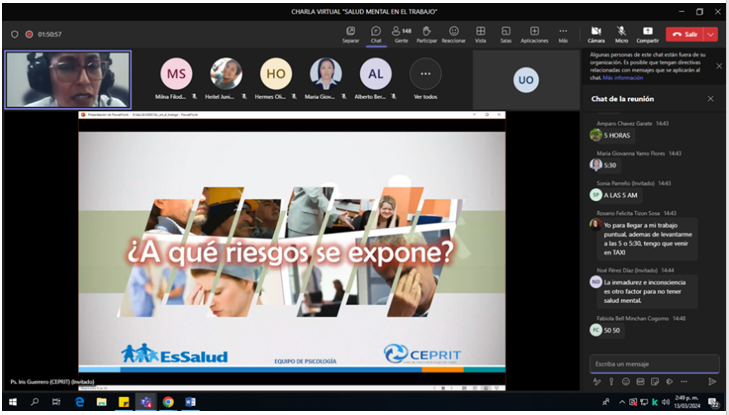This screenshot has height=415, width=729.
Task: Open the message format options icon
Action: (596, 382)
